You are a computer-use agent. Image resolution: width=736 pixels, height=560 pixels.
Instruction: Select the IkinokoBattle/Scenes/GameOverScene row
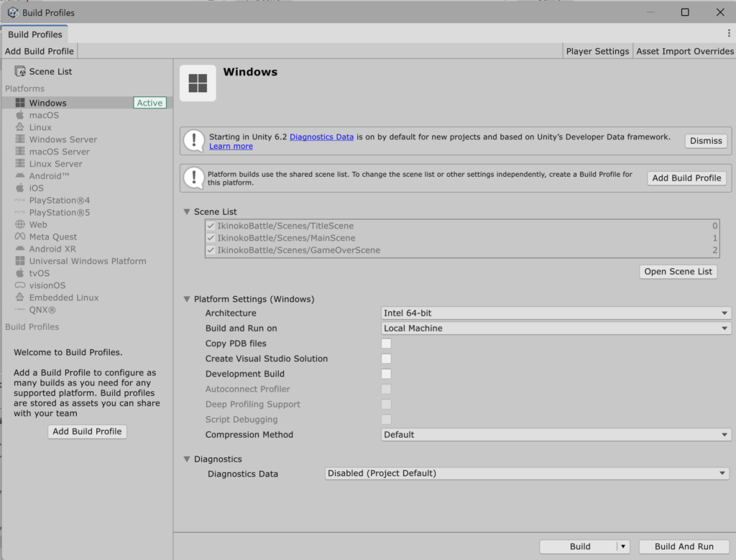pos(462,250)
